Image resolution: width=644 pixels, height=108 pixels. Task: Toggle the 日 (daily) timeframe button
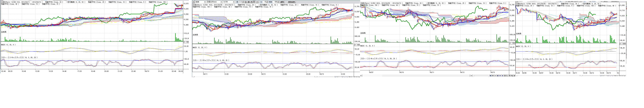click(246, 2)
